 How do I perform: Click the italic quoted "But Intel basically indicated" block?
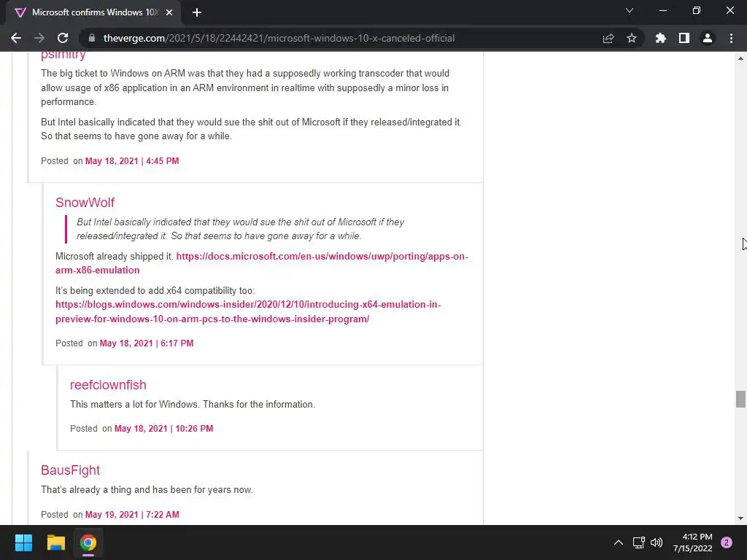[x=240, y=229]
